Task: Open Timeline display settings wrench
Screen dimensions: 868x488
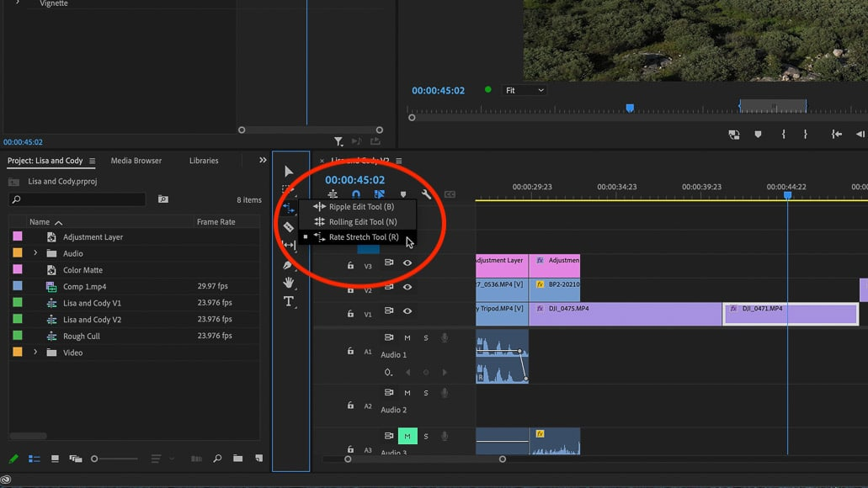Action: click(426, 194)
